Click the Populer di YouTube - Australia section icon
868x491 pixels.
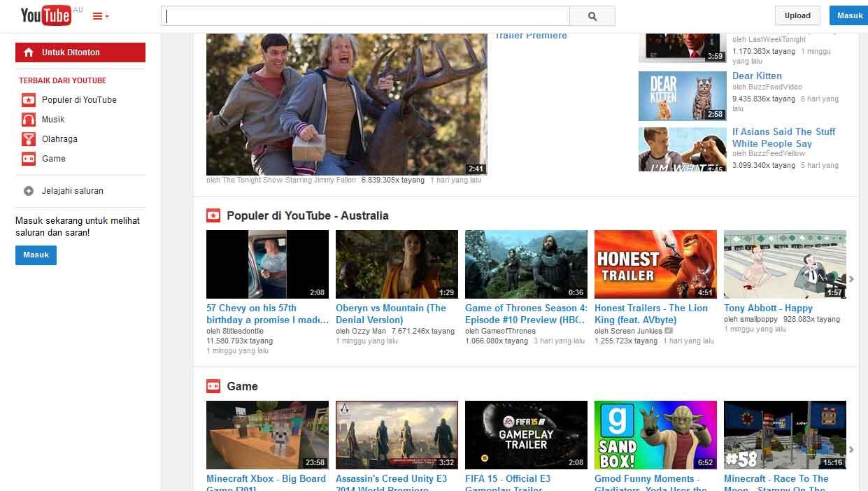click(213, 215)
